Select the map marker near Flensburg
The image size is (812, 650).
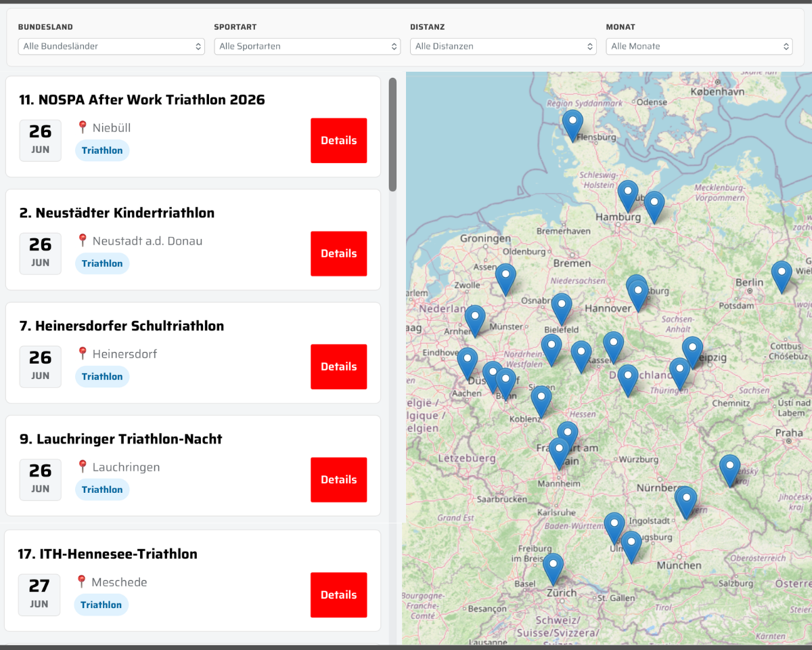[572, 126]
